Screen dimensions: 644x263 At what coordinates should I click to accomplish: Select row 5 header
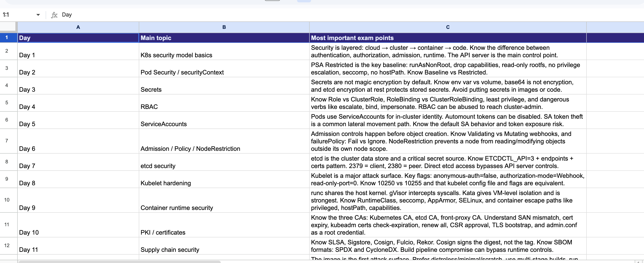tap(9, 103)
